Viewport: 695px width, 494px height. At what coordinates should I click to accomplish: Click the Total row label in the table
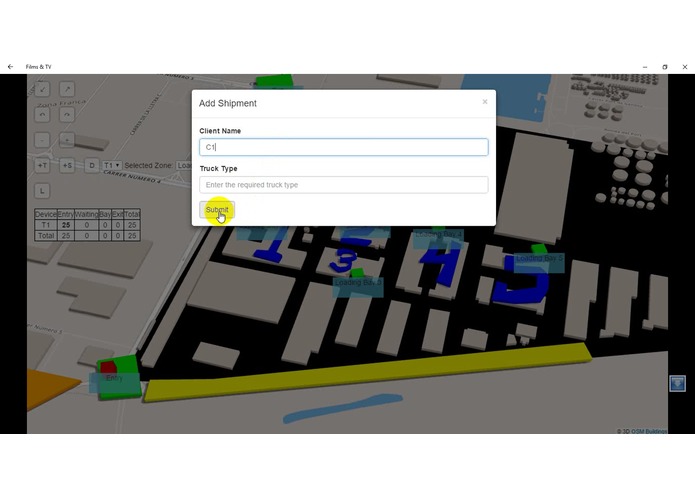coord(46,236)
